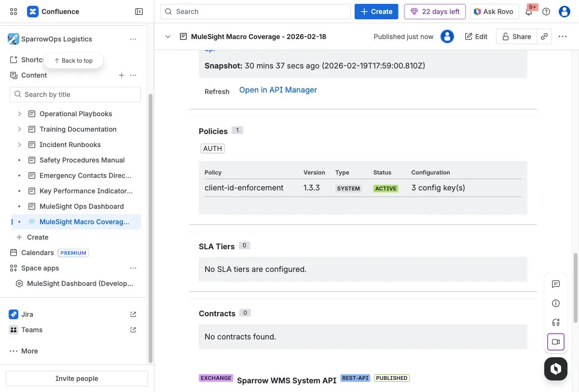Add new content with the plus icon

(x=122, y=75)
